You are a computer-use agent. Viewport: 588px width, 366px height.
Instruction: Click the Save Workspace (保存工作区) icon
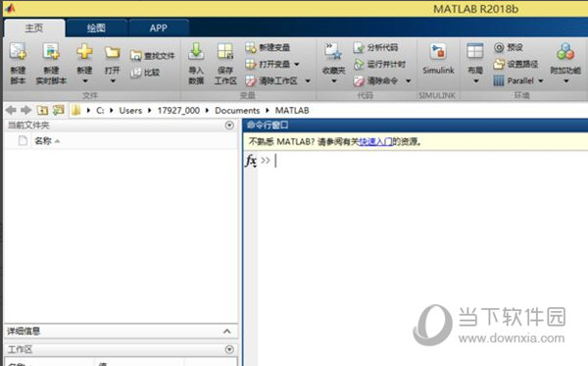(225, 52)
